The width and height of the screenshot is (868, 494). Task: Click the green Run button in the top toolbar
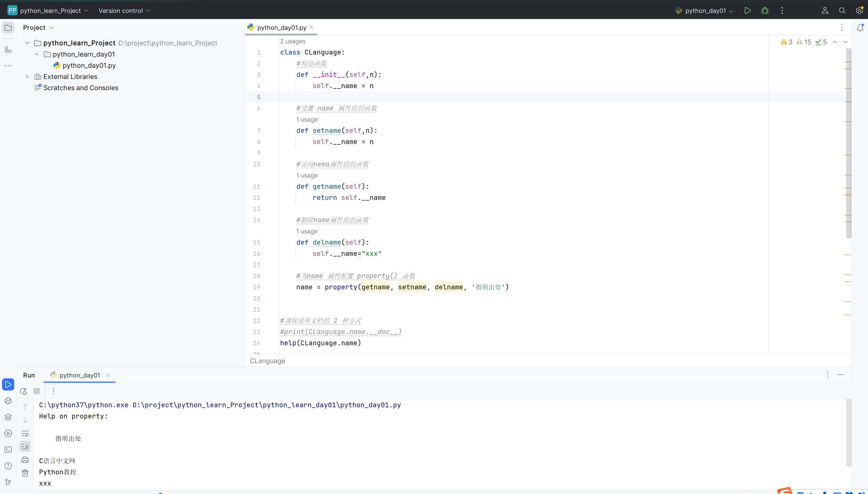pos(747,11)
